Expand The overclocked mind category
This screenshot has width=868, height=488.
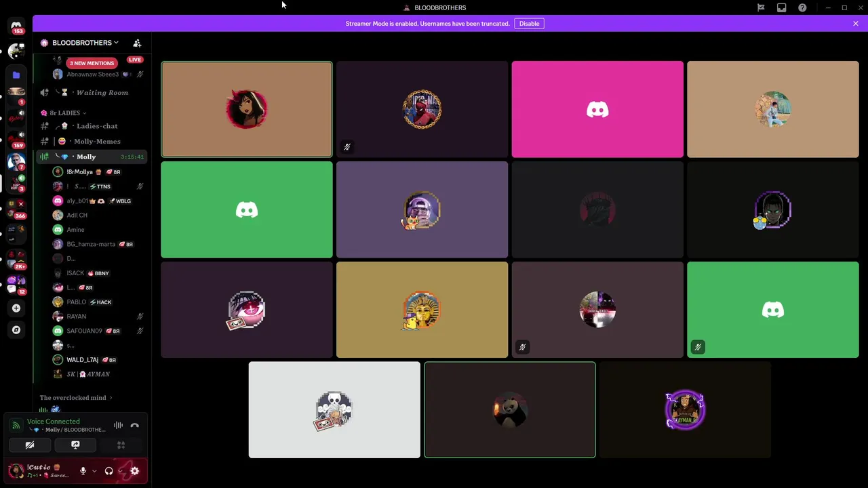pos(76,398)
